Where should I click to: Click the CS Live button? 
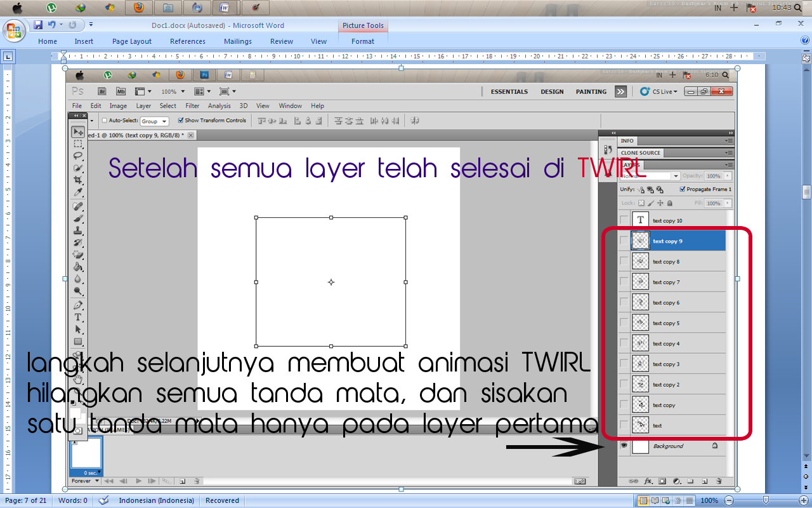click(x=660, y=91)
